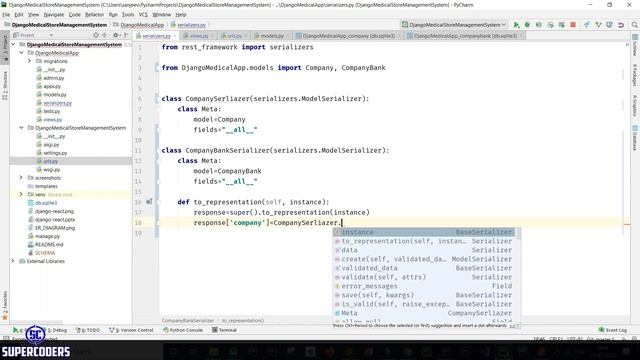The image size is (640, 360).
Task: Stop the running process with the red square
Action: [x=573, y=25]
